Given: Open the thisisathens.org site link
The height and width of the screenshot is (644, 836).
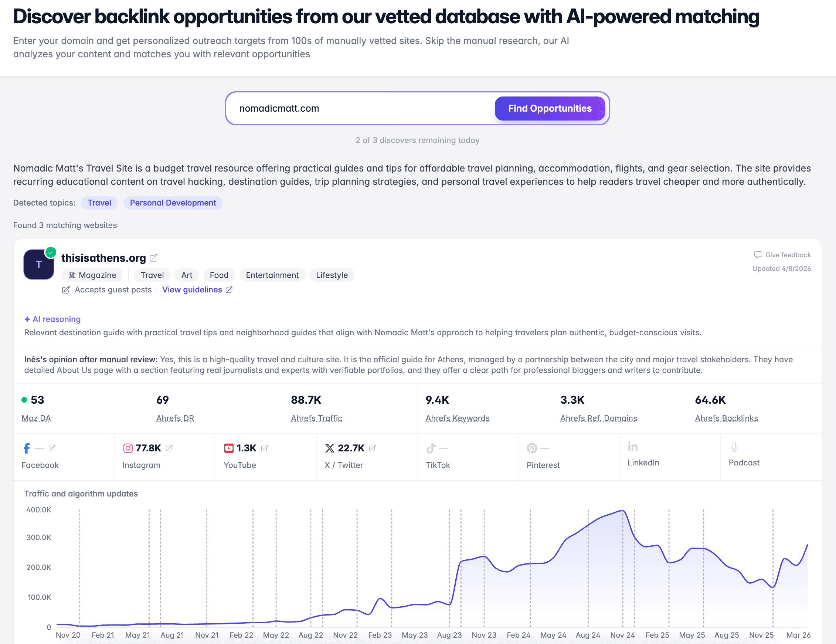Looking at the screenshot, I should pos(104,258).
